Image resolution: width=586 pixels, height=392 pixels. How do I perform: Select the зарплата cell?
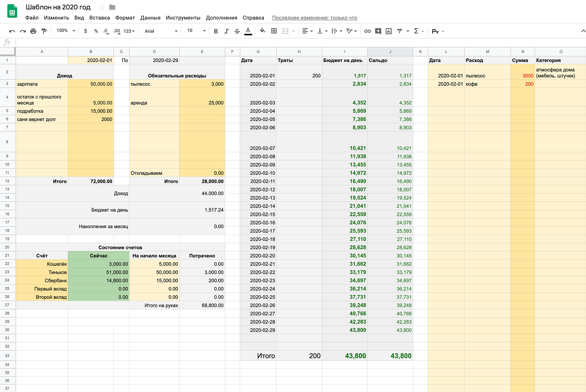[x=42, y=84]
